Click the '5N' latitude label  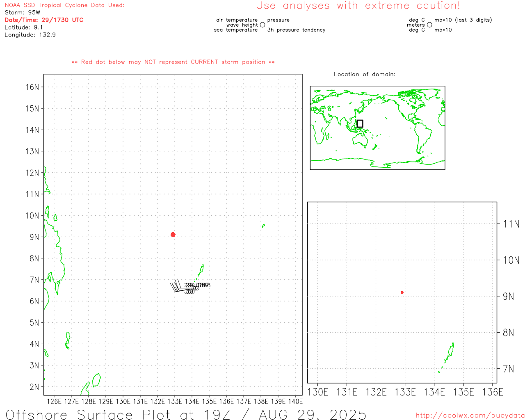click(x=34, y=323)
